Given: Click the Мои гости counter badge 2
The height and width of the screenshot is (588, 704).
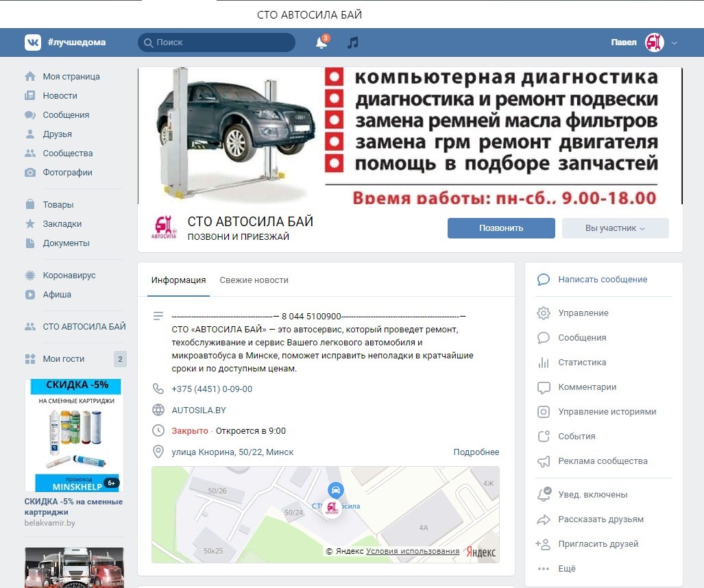Looking at the screenshot, I should coord(120,359).
